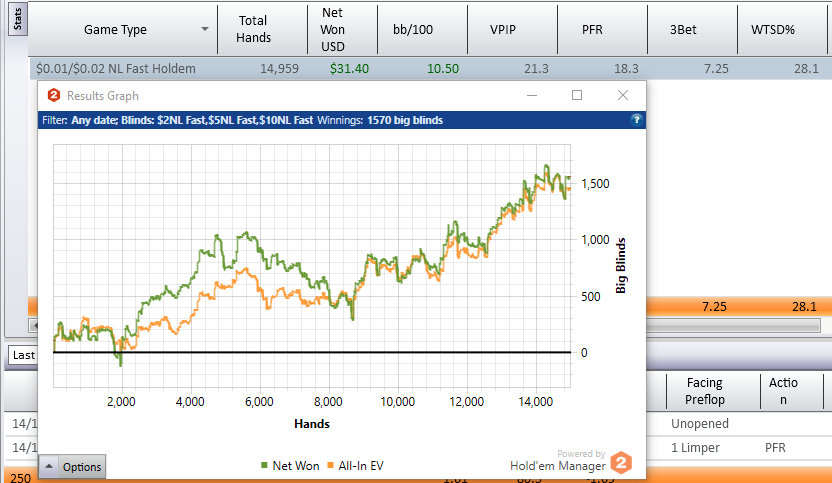The image size is (832, 483).
Task: Open the Game Type column dropdown arrow
Action: [x=205, y=29]
